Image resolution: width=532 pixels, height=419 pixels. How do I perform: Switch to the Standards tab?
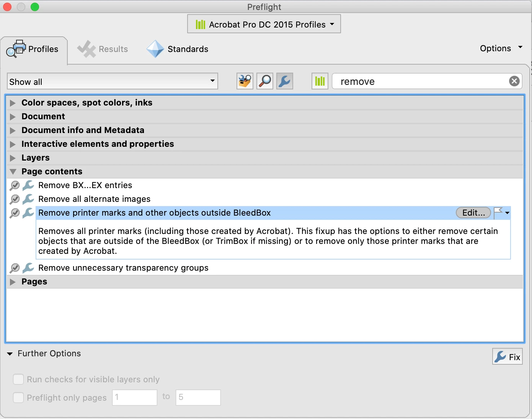click(177, 49)
